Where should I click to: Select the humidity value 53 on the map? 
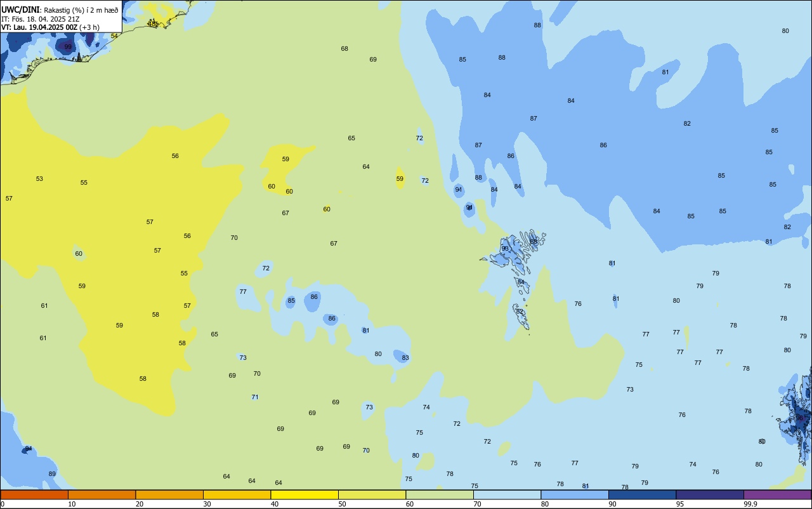[x=39, y=179]
